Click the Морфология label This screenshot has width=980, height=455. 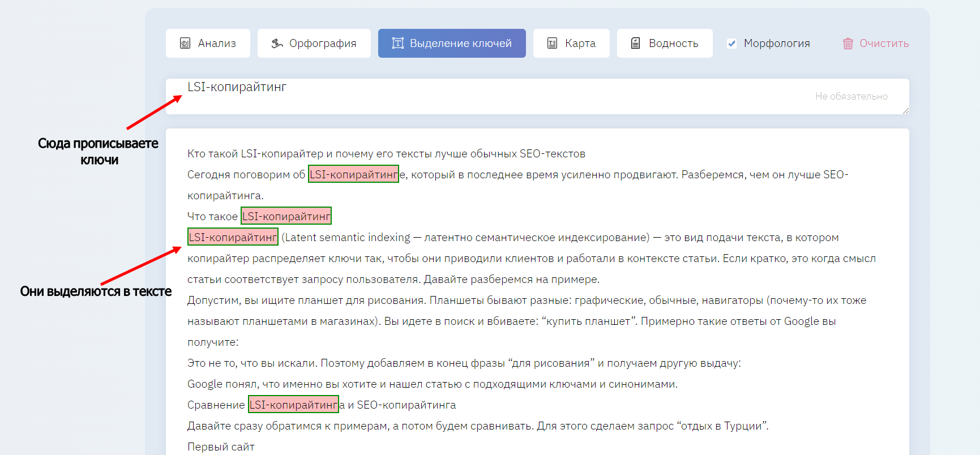click(x=777, y=44)
